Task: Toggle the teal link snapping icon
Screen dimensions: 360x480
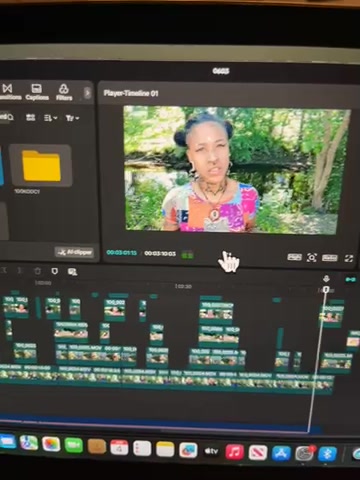Action: 350,280
